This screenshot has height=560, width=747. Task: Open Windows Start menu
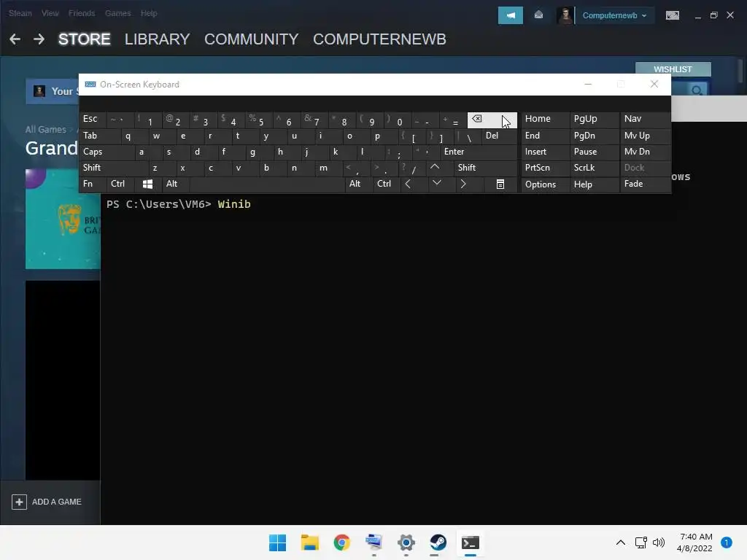tap(277, 542)
